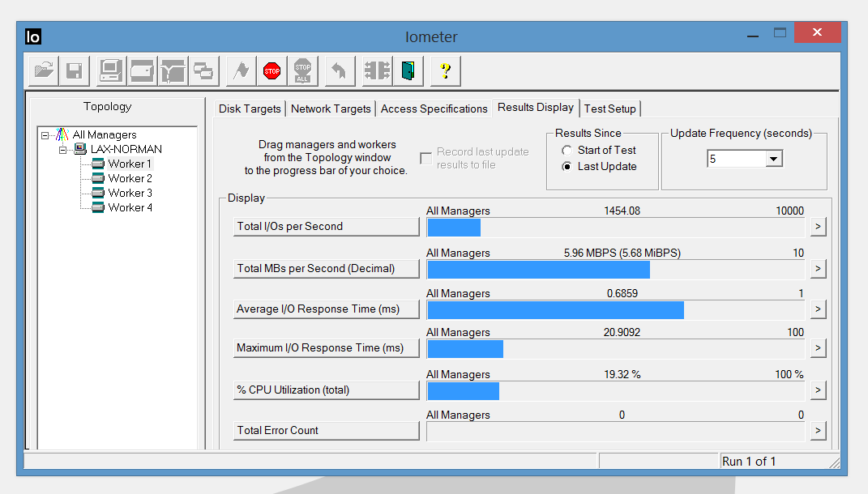Click the '5.96 MBPS (5.68 MiBPS)' value
This screenshot has height=494, width=868.
(622, 253)
